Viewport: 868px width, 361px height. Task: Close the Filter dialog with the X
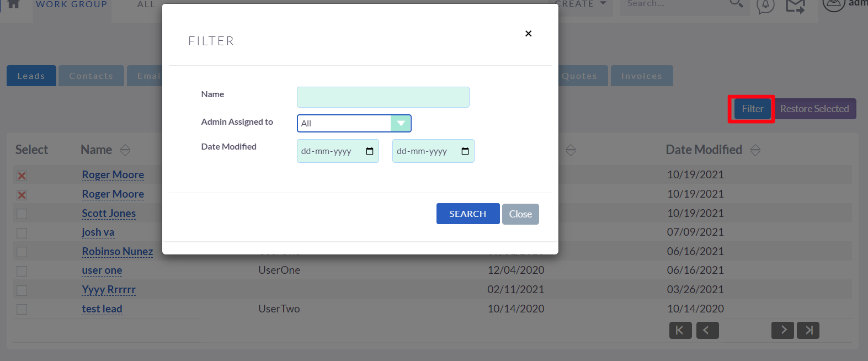pyautogui.click(x=528, y=34)
